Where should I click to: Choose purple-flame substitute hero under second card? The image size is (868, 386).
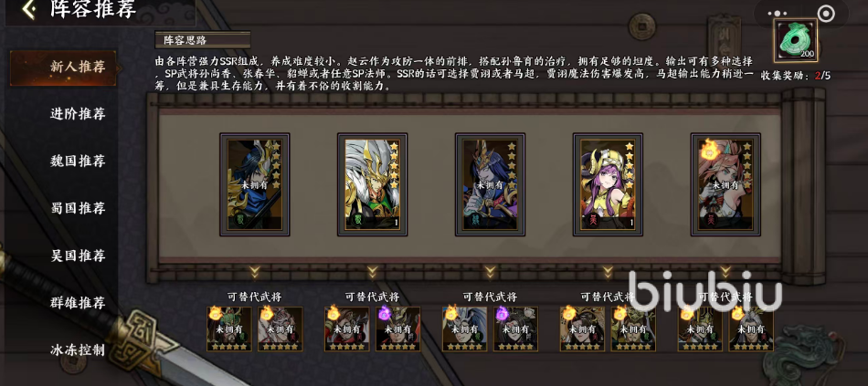click(398, 329)
